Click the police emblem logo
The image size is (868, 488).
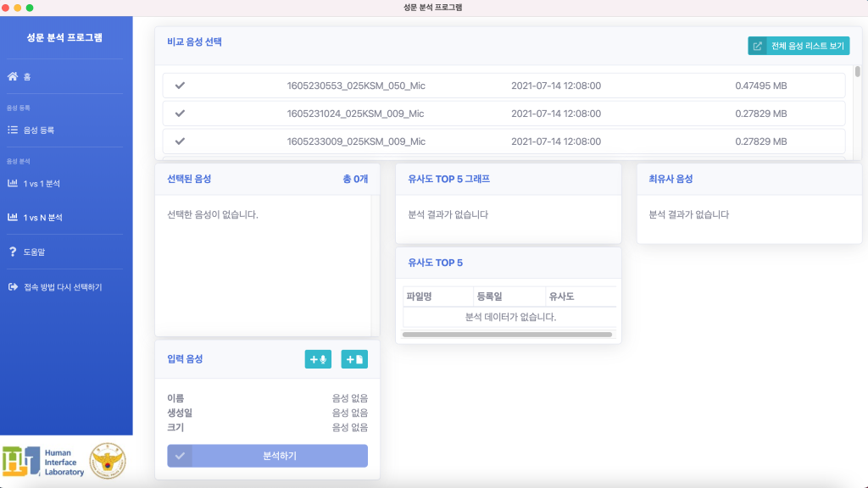(108, 460)
